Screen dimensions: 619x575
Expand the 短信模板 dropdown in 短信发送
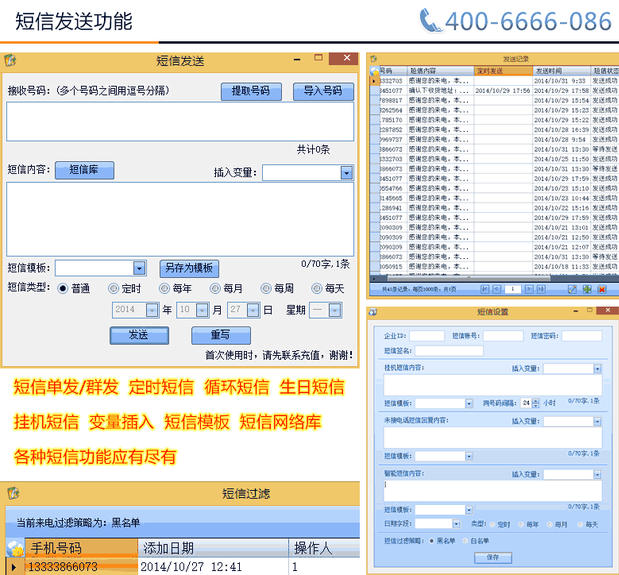click(x=139, y=268)
